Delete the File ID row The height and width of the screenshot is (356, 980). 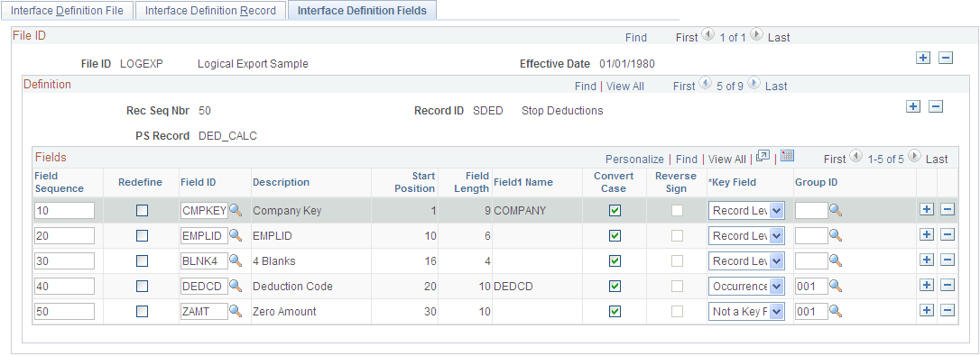point(946,58)
